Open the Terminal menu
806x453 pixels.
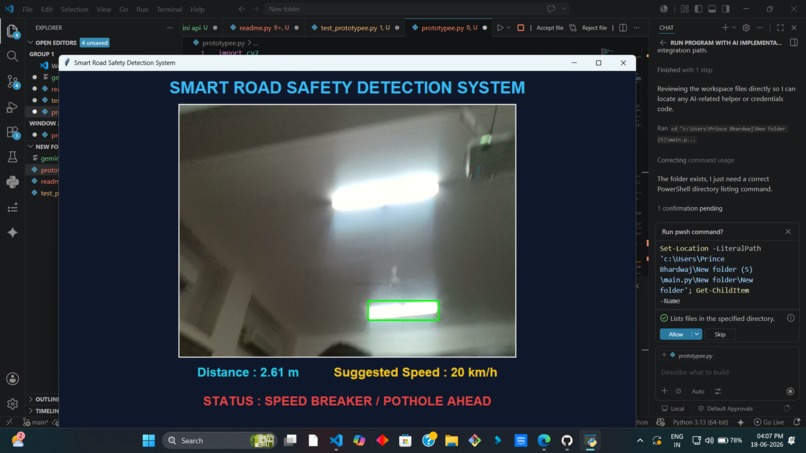click(x=169, y=9)
